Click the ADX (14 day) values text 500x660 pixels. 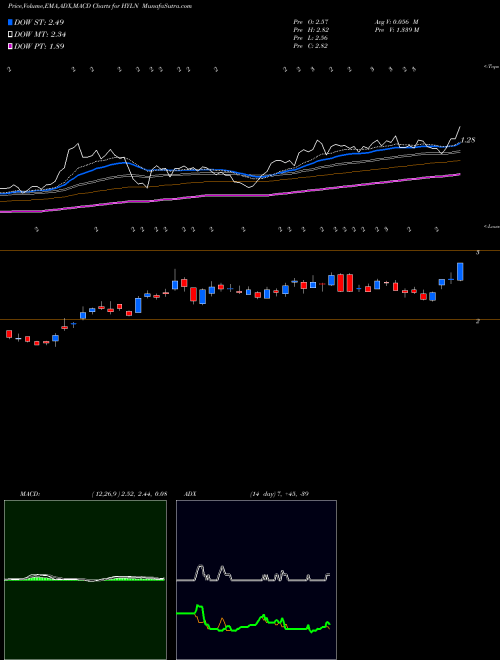(278, 494)
